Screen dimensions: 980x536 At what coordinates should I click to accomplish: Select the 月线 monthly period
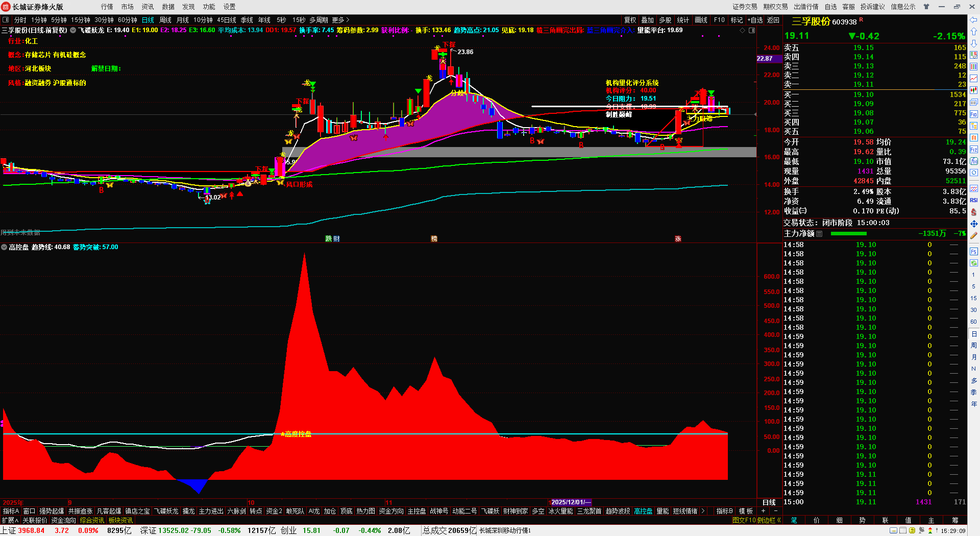pos(183,20)
